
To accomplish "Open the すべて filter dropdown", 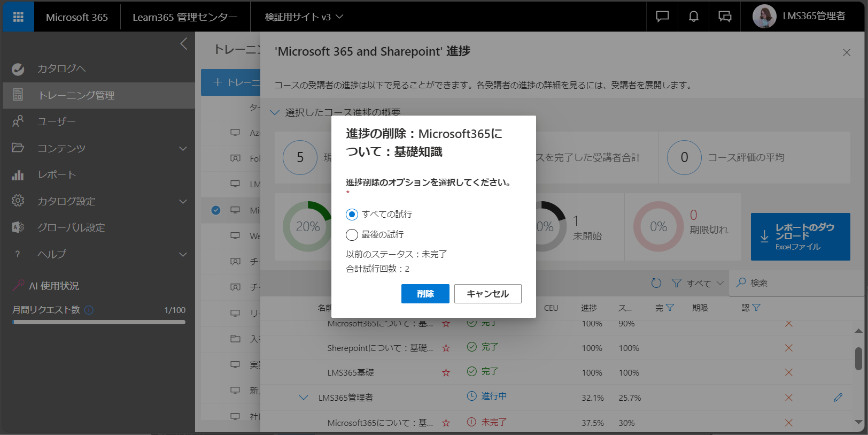I will pyautogui.click(x=697, y=283).
